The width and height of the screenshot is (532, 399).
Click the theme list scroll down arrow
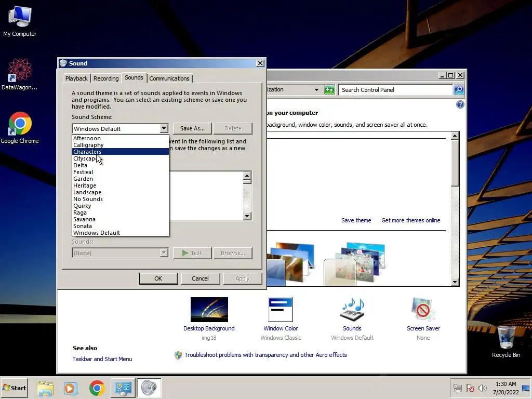tap(455, 282)
